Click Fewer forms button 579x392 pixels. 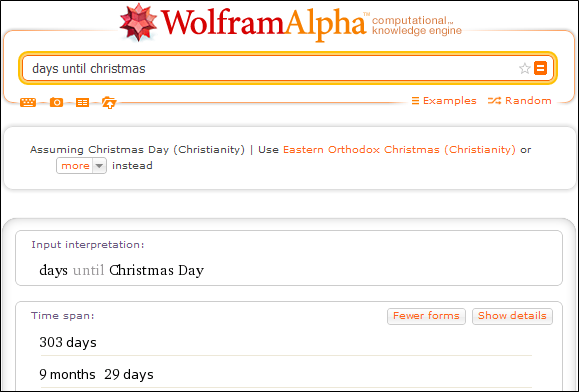(x=426, y=316)
